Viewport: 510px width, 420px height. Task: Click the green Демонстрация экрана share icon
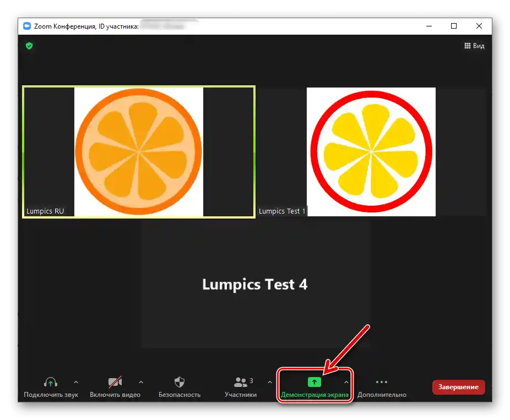point(314,382)
